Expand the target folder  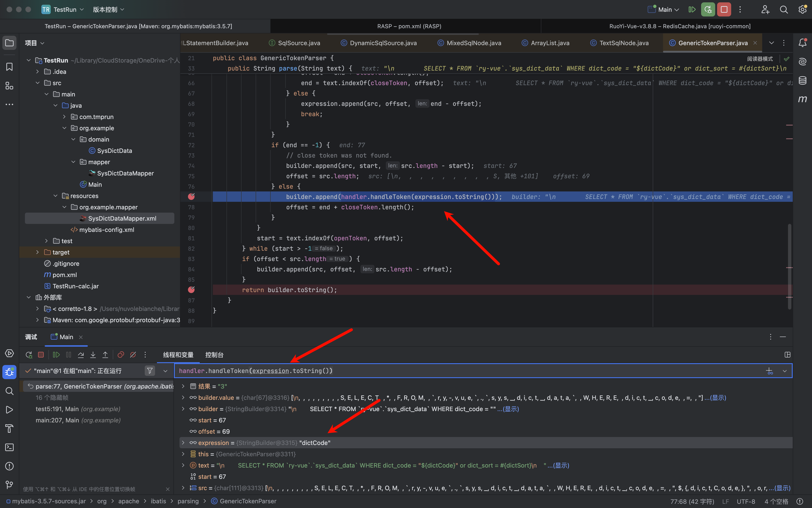tap(38, 252)
